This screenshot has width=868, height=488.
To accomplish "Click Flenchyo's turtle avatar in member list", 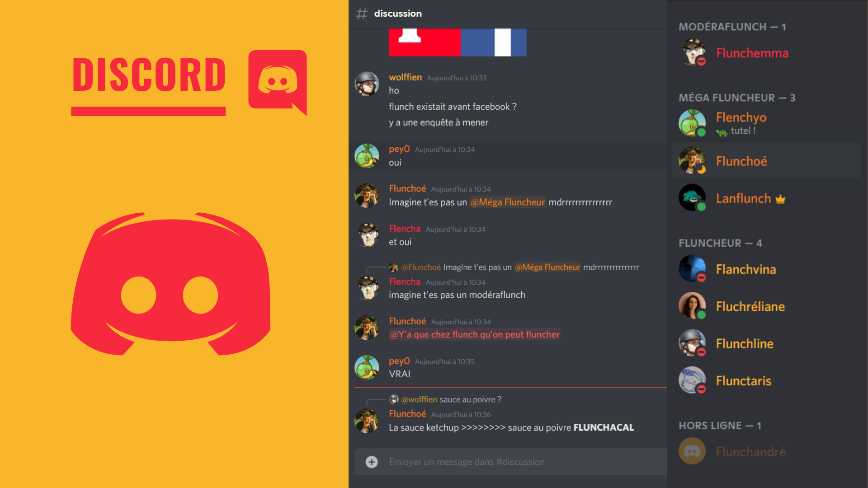I will click(x=692, y=123).
